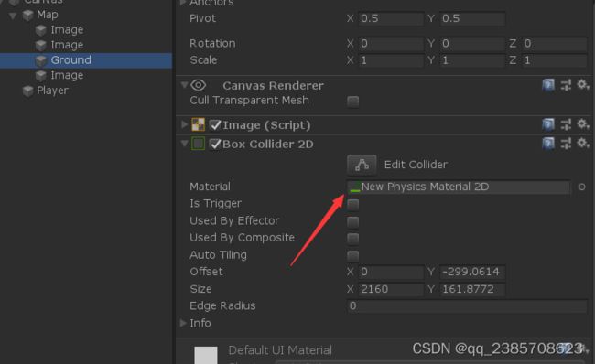This screenshot has width=595, height=364.
Task: Enable the Is Trigger checkbox
Action: tap(353, 205)
